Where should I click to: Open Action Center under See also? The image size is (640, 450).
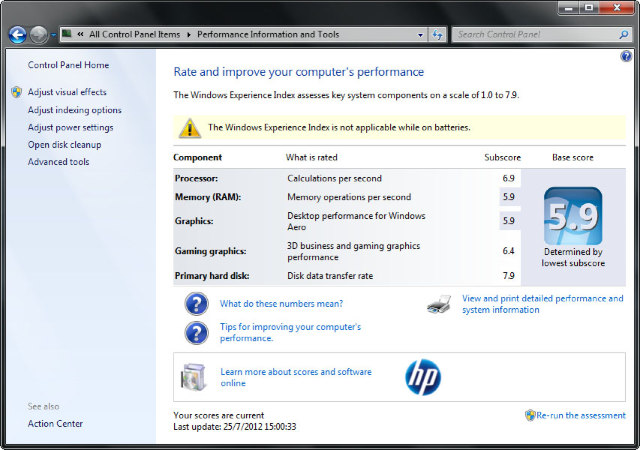55,423
